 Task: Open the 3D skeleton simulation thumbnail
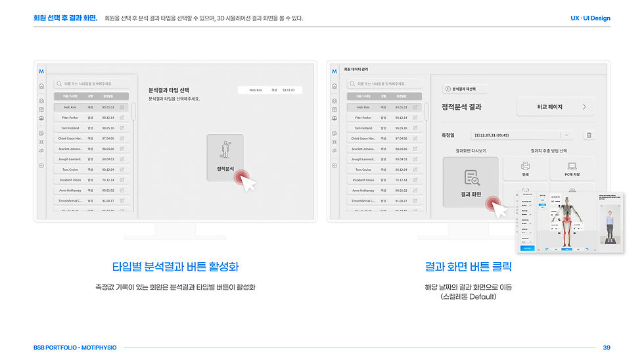[x=570, y=222]
